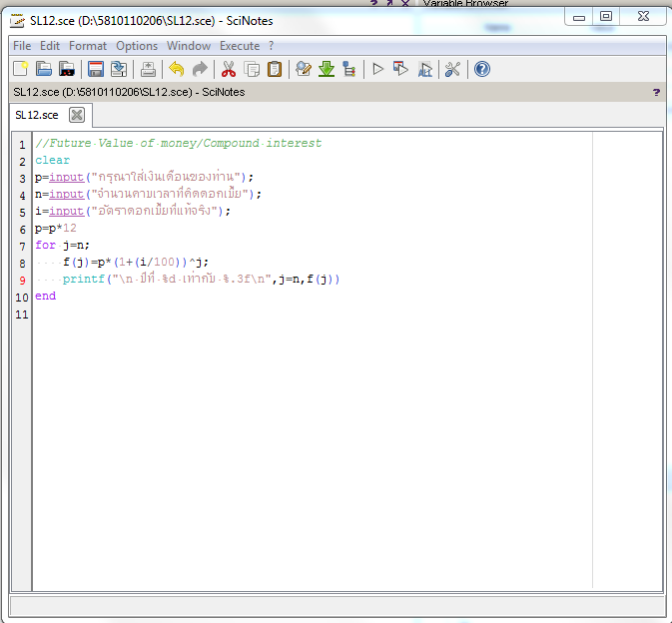Click the 'clear' keyword on line 2
Viewport: 672px width, 623px height.
point(52,160)
